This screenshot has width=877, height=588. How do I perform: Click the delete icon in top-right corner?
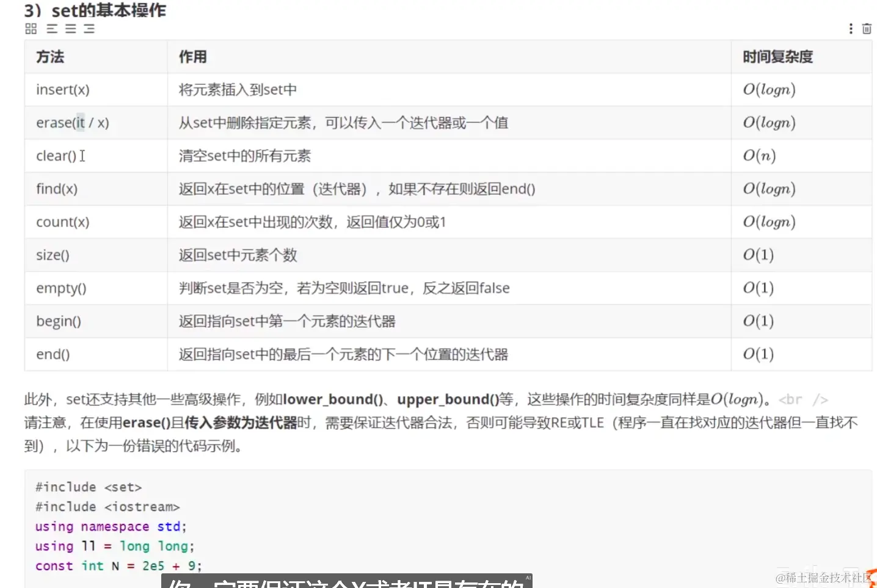coord(867,29)
